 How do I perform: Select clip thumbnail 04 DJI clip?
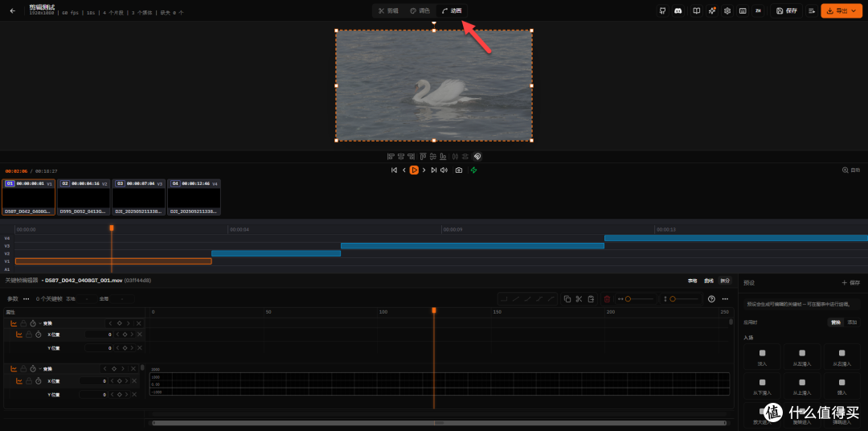pyautogui.click(x=194, y=197)
